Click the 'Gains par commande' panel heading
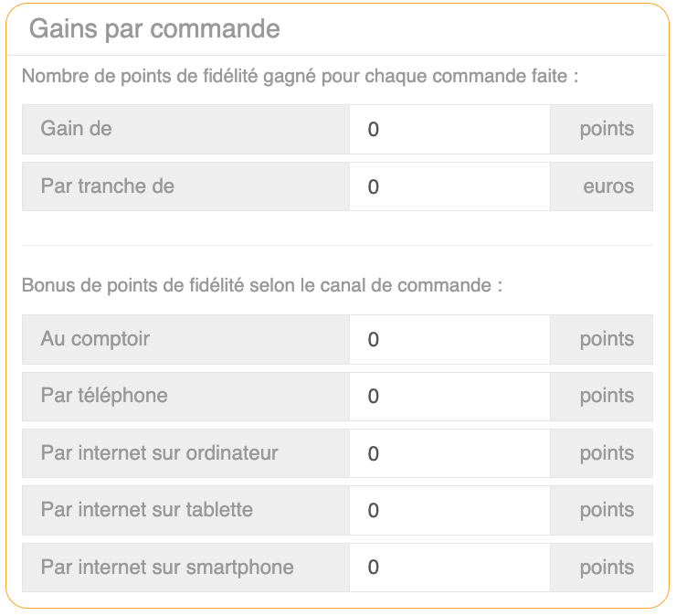Viewport: 676px width, 616px height. [x=154, y=28]
